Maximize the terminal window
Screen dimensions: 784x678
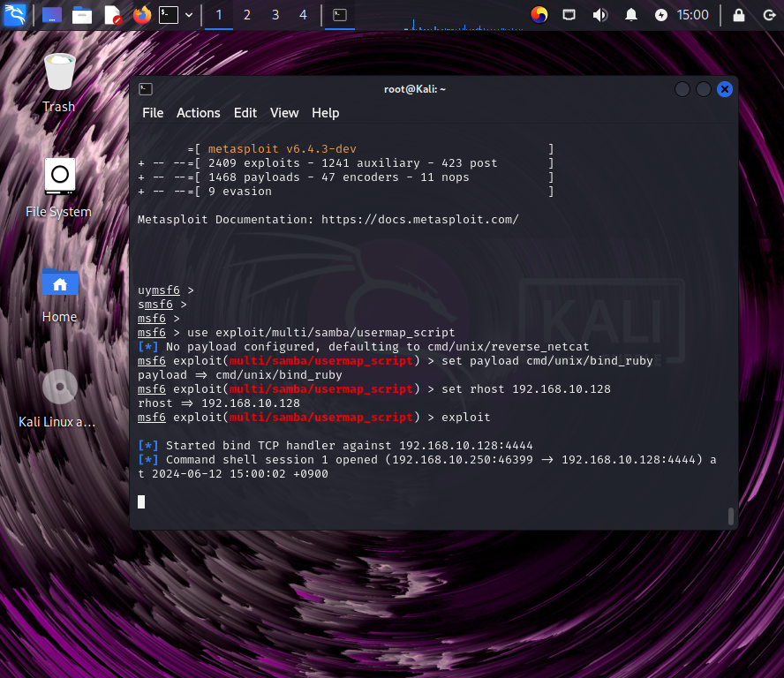coord(704,89)
